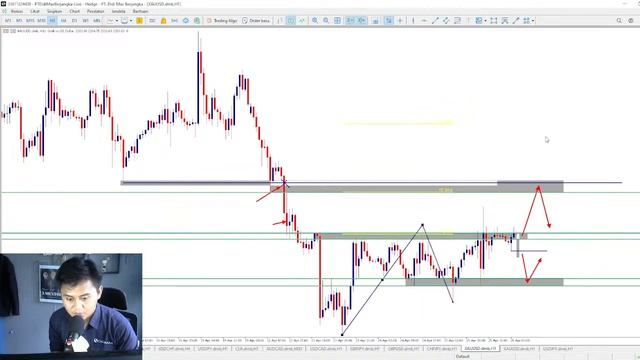The width and height of the screenshot is (640, 360).
Task: Click the search magnifier at top right
Action: pyautogui.click(x=619, y=20)
